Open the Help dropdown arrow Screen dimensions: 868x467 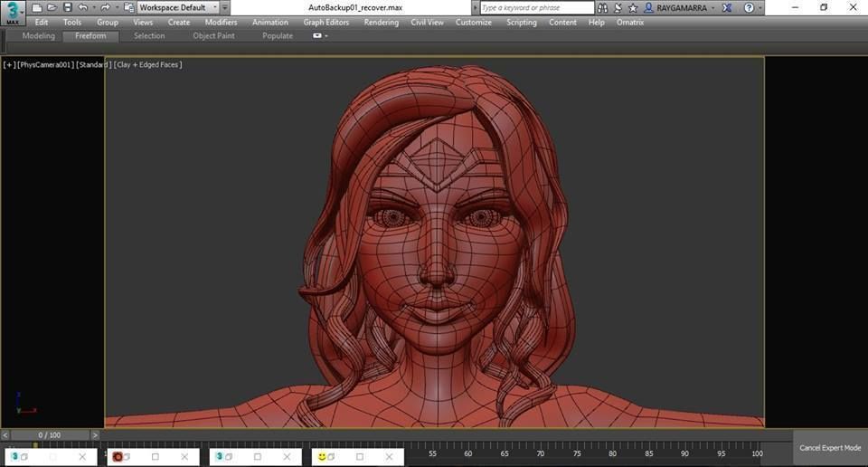coord(759,8)
